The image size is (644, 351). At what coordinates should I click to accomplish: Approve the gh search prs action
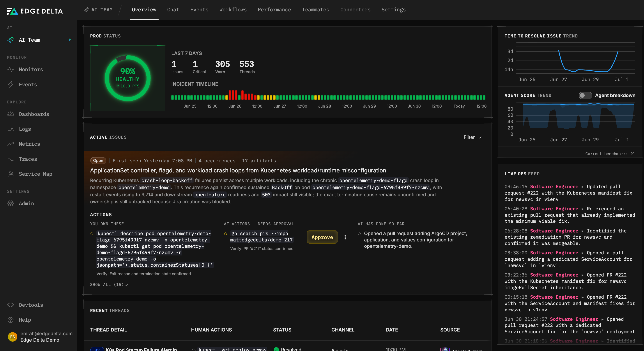(322, 237)
